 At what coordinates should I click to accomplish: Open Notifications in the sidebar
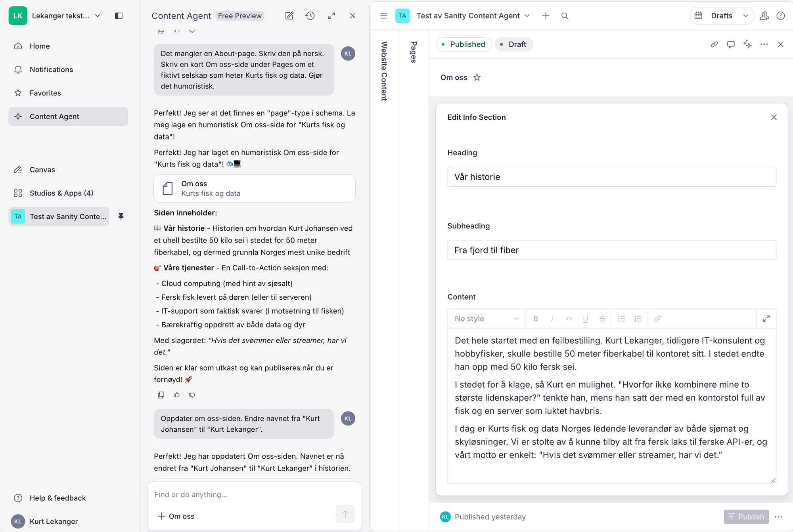[51, 69]
